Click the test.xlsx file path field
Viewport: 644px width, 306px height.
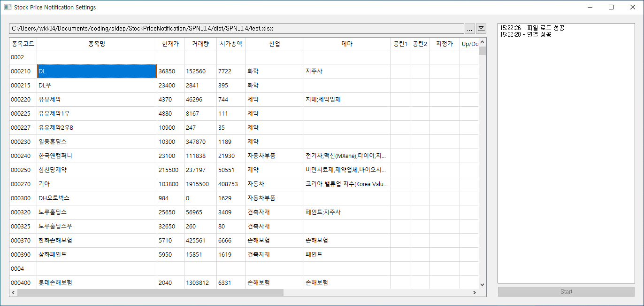tap(236, 29)
